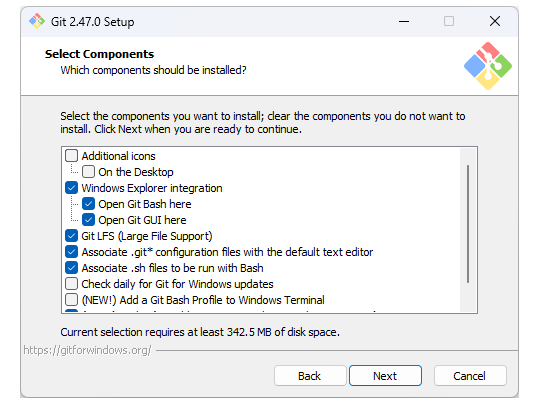Enable Add a Git Bash Profile to Windows Terminal

(71, 300)
